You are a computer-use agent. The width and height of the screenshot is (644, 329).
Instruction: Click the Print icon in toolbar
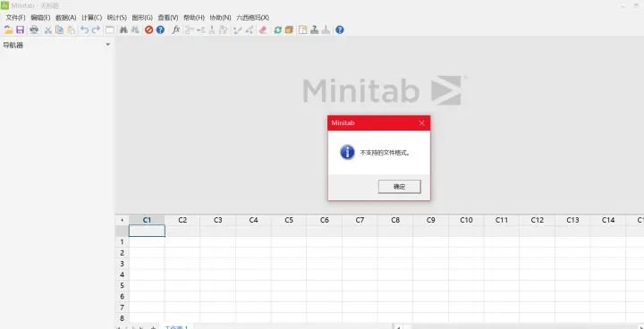[34, 30]
